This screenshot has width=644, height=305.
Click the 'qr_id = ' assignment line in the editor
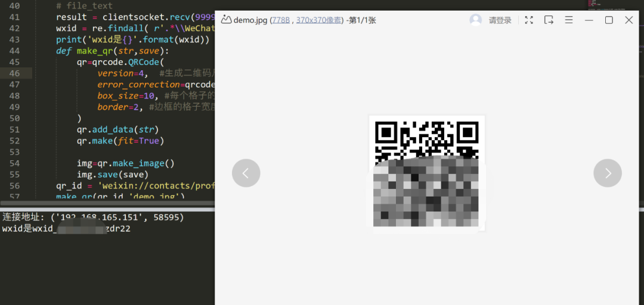click(x=135, y=185)
